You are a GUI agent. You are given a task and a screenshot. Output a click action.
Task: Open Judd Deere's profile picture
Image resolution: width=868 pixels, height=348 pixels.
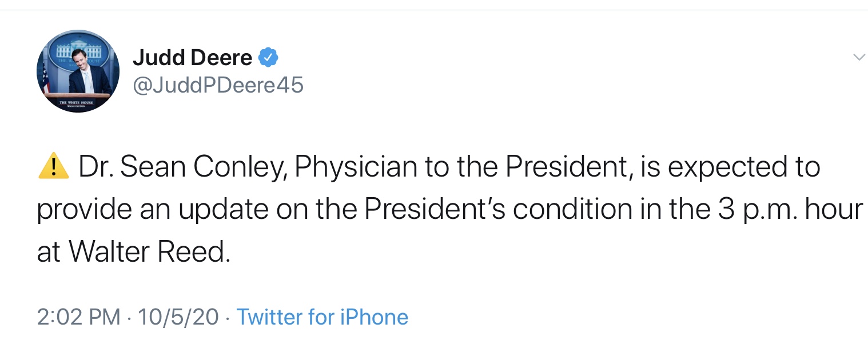(78, 71)
